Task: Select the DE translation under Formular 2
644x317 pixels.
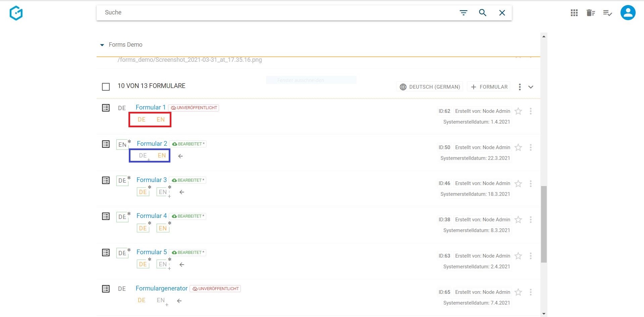Action: (143, 155)
